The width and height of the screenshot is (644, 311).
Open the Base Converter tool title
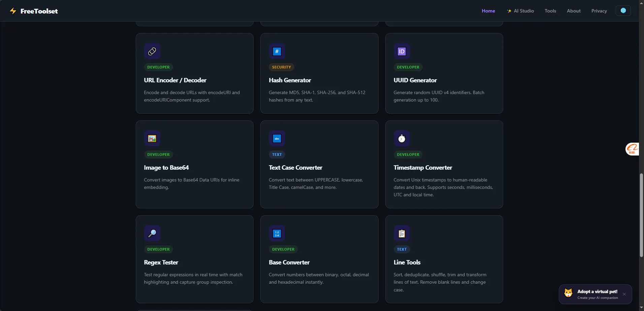pyautogui.click(x=289, y=262)
